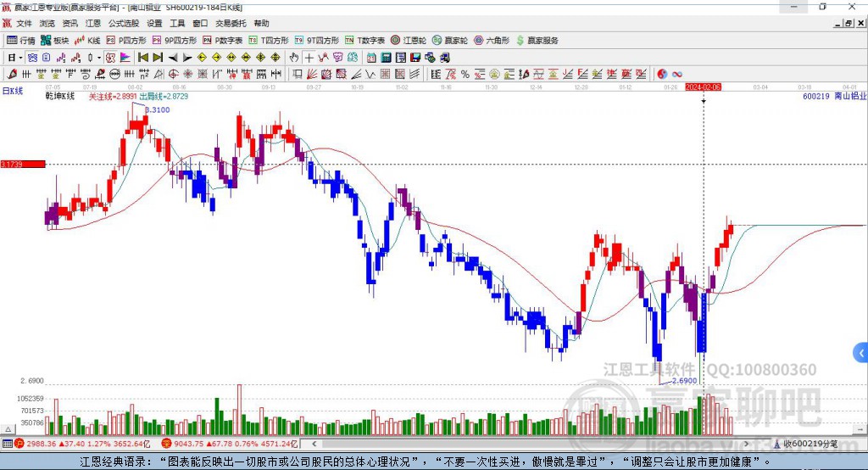Select the 2024-02-06 date marker

(703, 87)
